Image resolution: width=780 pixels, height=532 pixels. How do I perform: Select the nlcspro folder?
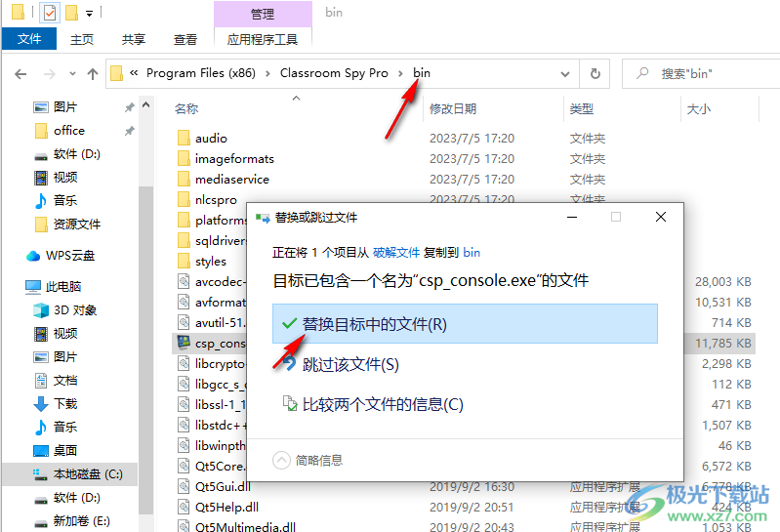(x=216, y=199)
